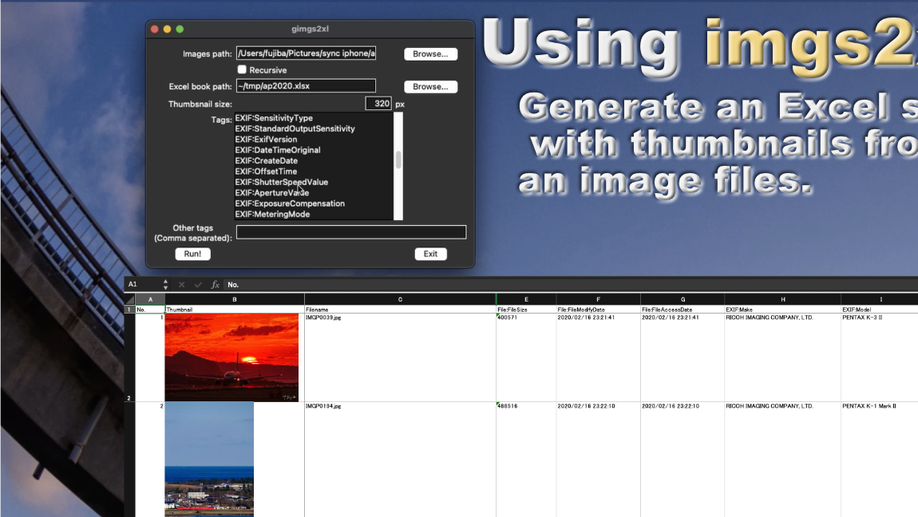This screenshot has width=918, height=517.
Task: Select EXIF:ApertureValue tag
Action: point(272,193)
